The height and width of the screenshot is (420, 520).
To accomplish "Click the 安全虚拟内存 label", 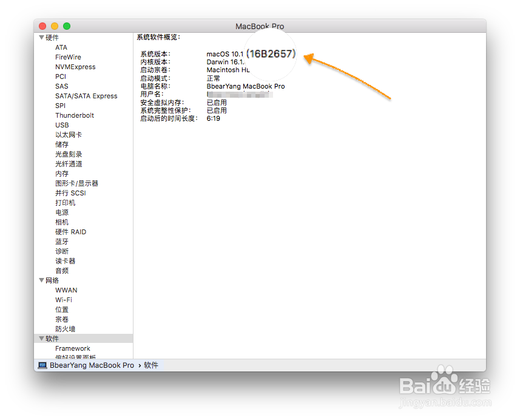I will (x=163, y=103).
